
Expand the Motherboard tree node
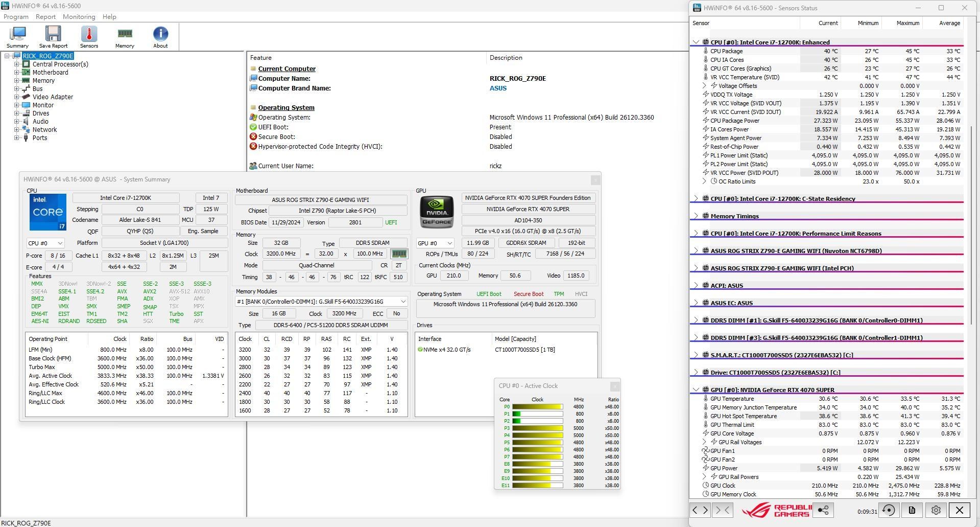coord(16,73)
